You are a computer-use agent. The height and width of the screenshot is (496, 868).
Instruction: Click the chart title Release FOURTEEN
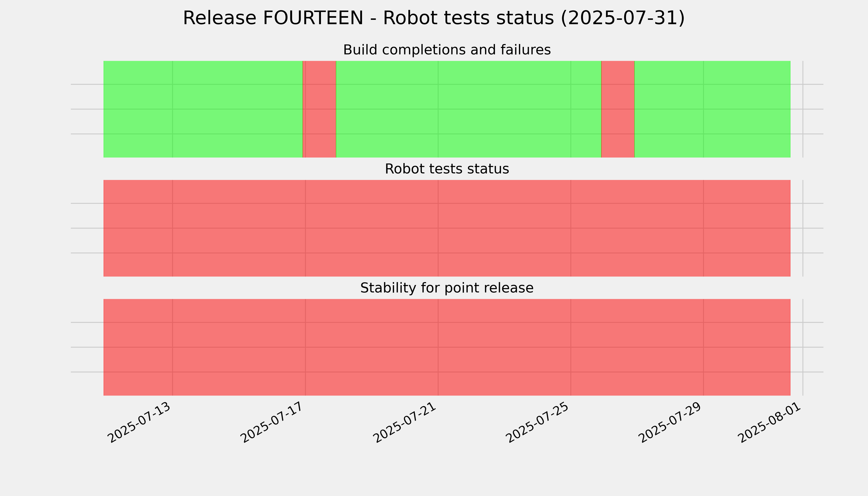[x=434, y=18]
